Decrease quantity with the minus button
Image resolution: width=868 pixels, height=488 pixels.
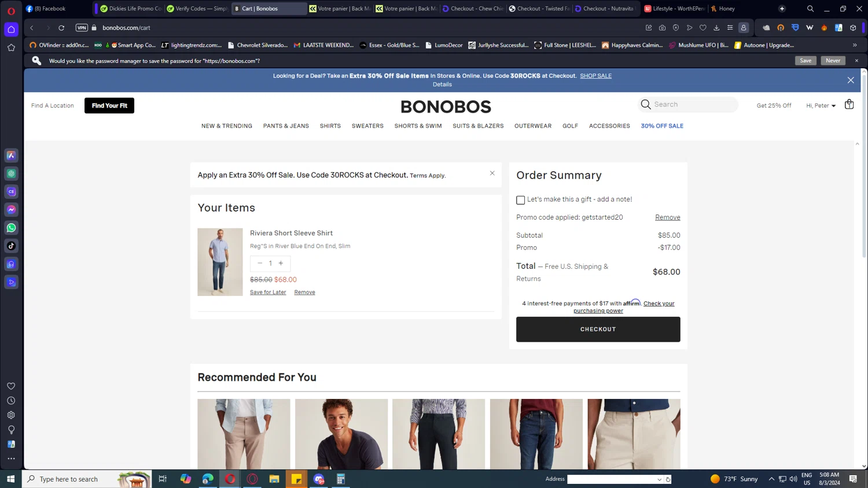260,263
